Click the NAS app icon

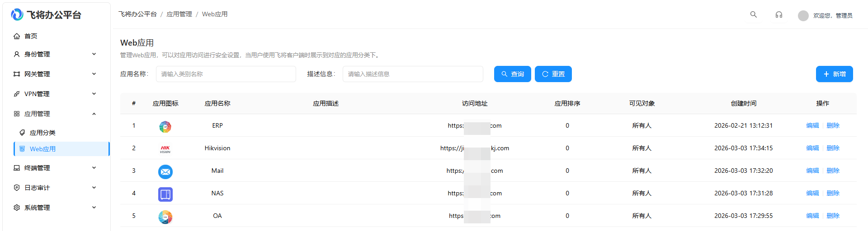(165, 194)
